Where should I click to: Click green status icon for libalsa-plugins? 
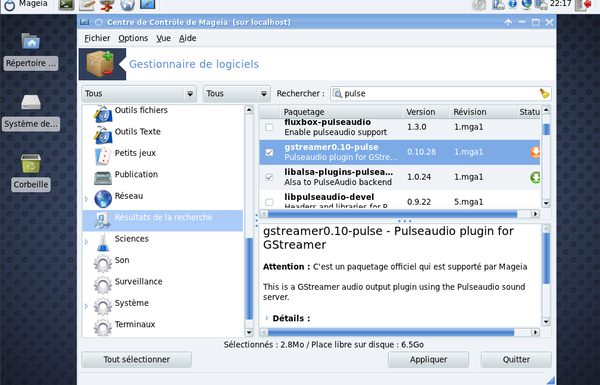pos(535,177)
